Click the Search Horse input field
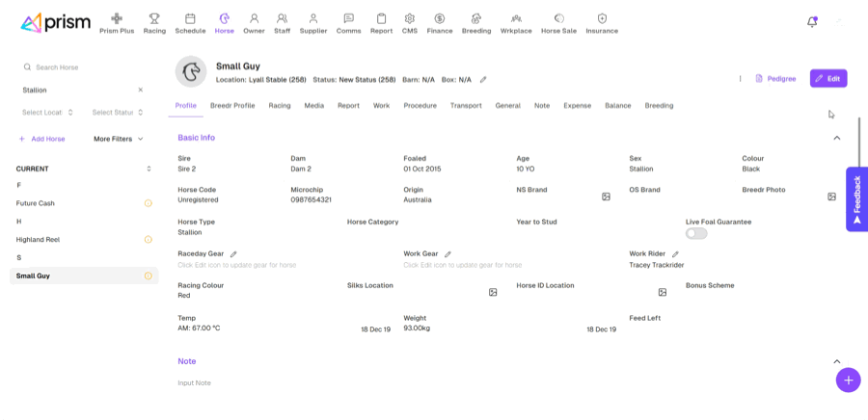 click(82, 67)
